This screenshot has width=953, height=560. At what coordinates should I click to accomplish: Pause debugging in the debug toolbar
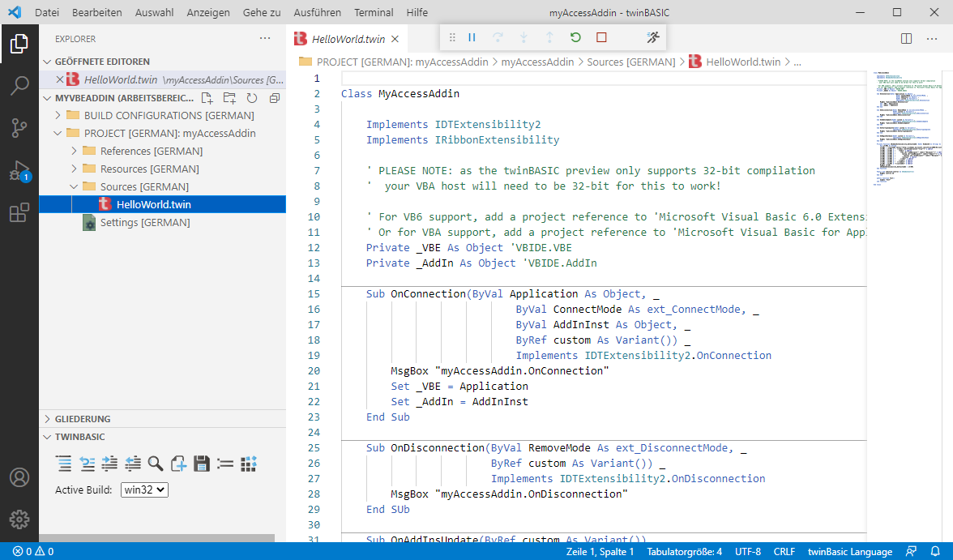click(x=472, y=37)
